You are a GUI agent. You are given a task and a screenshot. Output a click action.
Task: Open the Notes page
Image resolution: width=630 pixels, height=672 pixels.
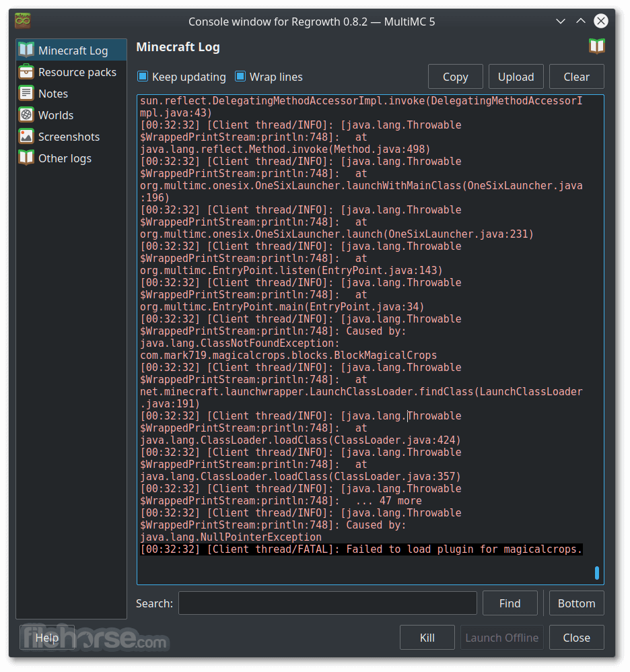[71, 93]
